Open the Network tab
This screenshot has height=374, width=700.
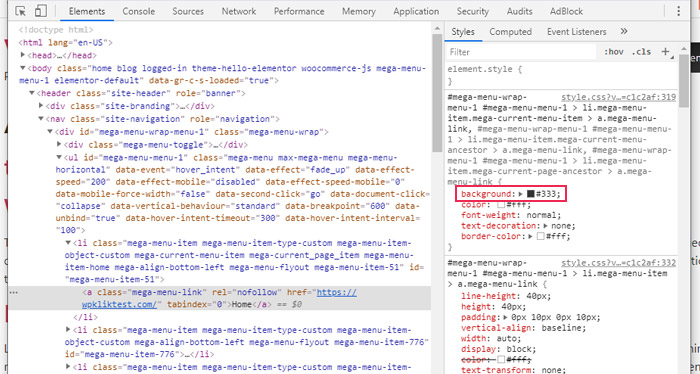[x=239, y=11]
